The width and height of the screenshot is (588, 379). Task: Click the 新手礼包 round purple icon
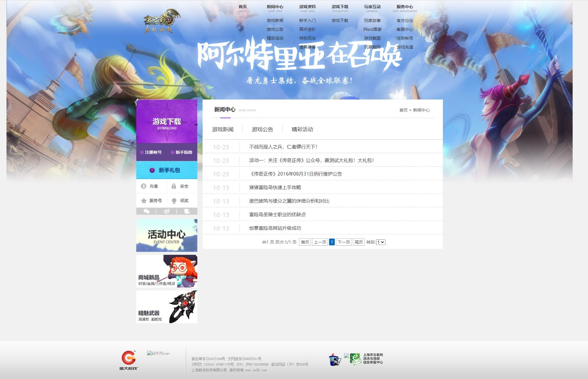point(152,170)
